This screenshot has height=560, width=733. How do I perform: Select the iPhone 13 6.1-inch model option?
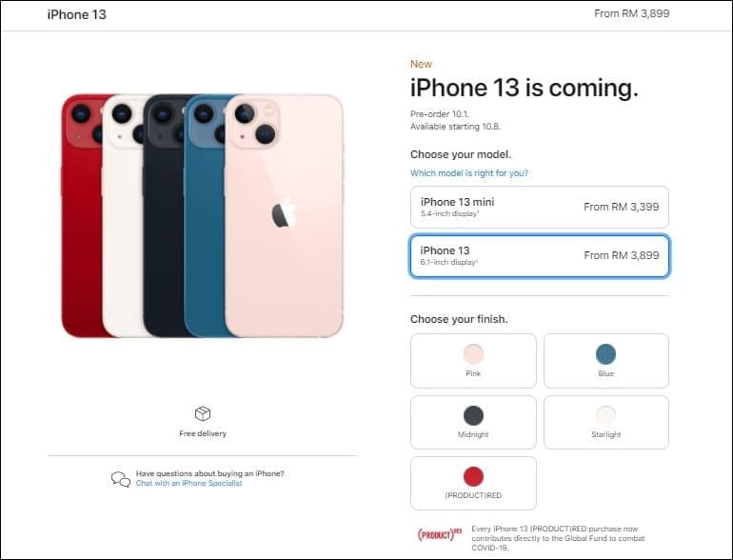click(540, 256)
